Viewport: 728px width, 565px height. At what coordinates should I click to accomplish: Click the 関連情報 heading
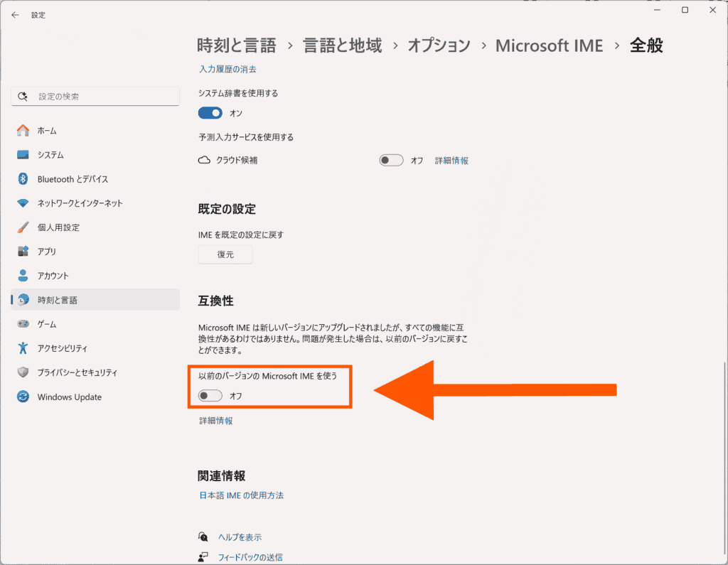(x=222, y=475)
